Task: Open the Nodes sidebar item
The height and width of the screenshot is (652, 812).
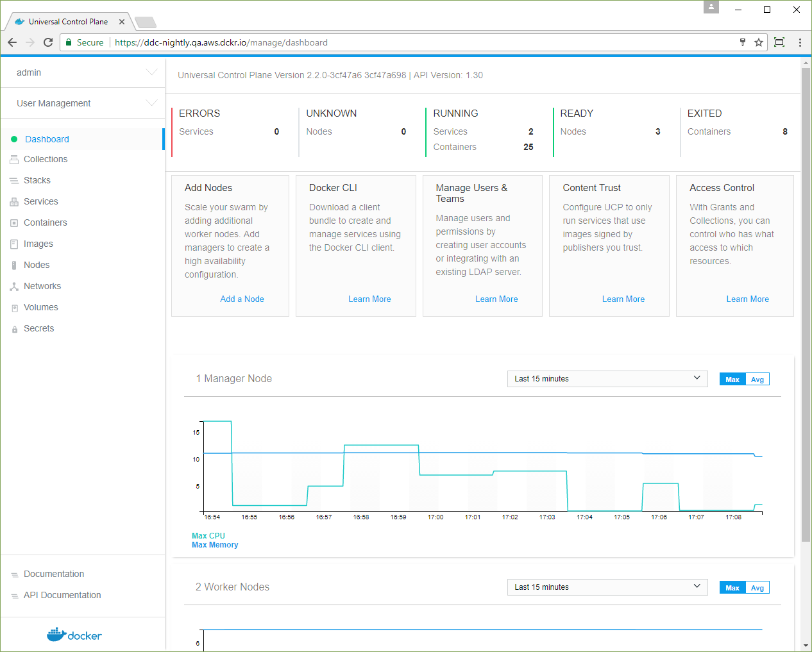Action: tap(37, 265)
